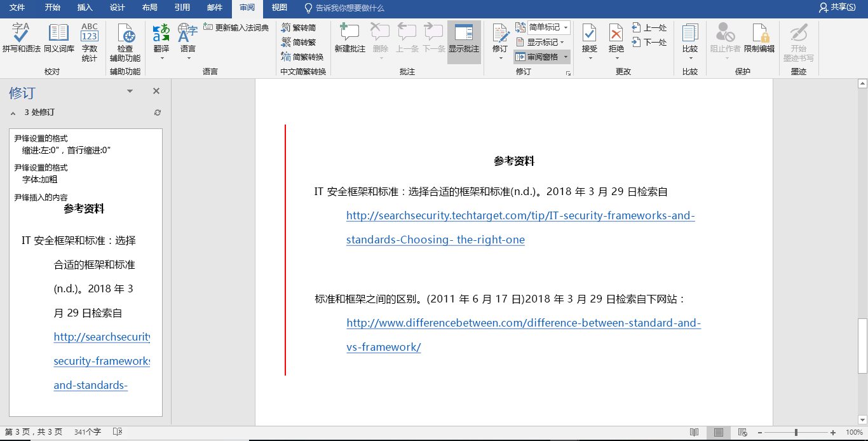Image resolution: width=868 pixels, height=441 pixels.
Task: Go to previous change 上一处
Action: (649, 27)
